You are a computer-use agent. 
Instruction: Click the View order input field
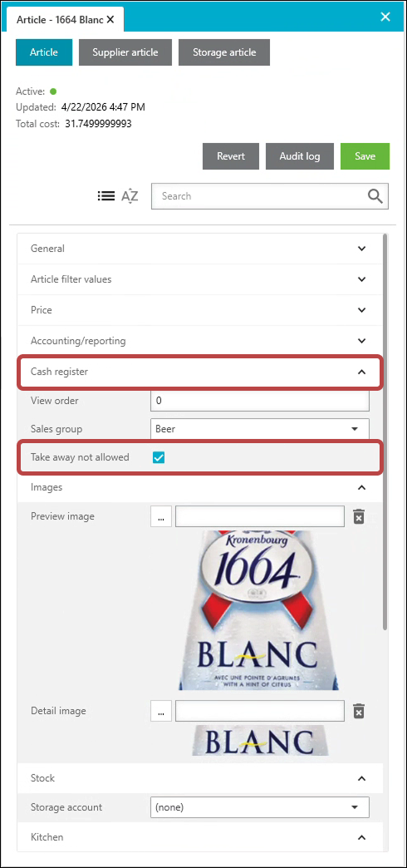[x=260, y=401]
